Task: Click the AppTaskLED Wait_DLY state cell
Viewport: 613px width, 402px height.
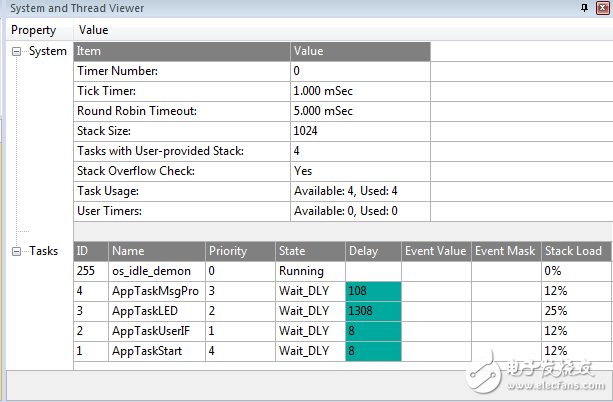Action: coord(310,311)
